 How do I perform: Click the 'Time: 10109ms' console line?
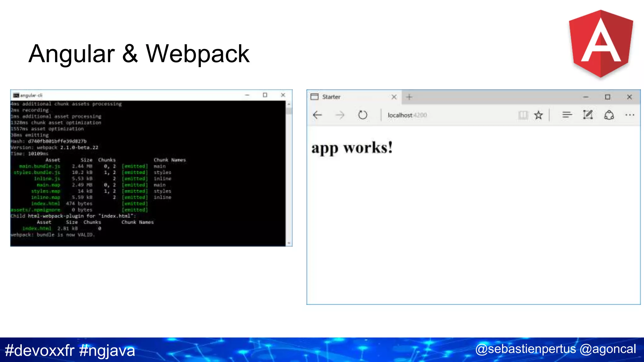pyautogui.click(x=30, y=154)
